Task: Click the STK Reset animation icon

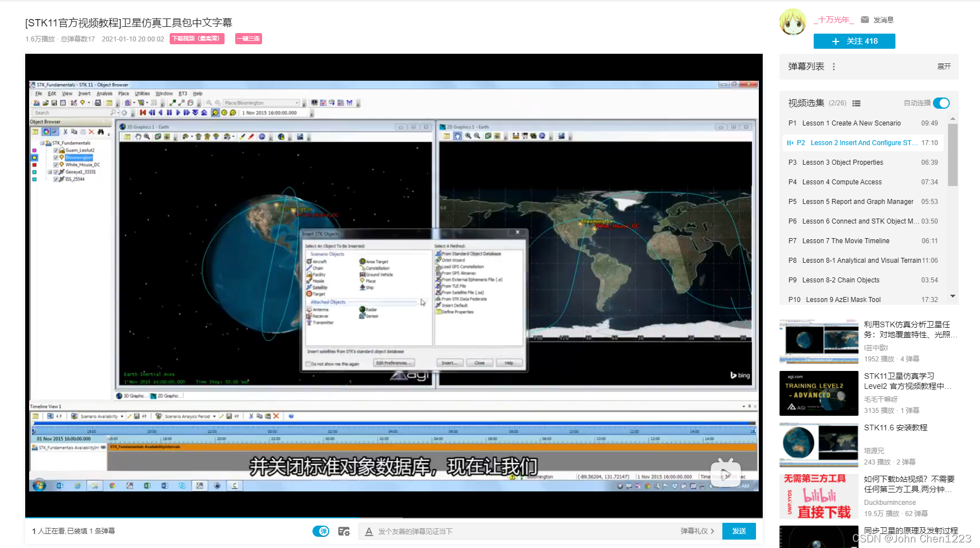Action: point(143,113)
